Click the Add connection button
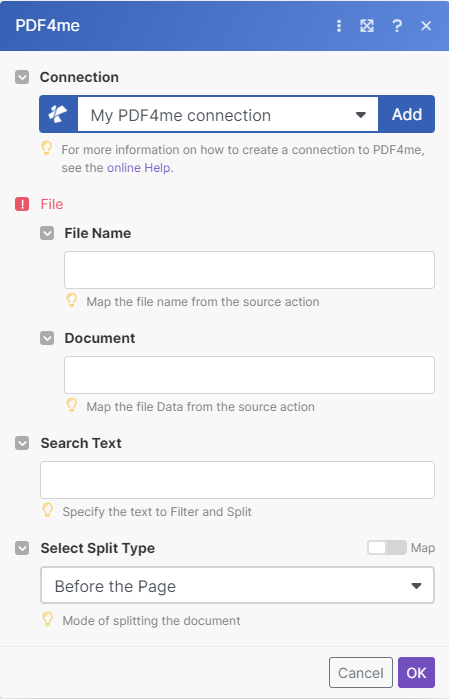 pyautogui.click(x=407, y=114)
